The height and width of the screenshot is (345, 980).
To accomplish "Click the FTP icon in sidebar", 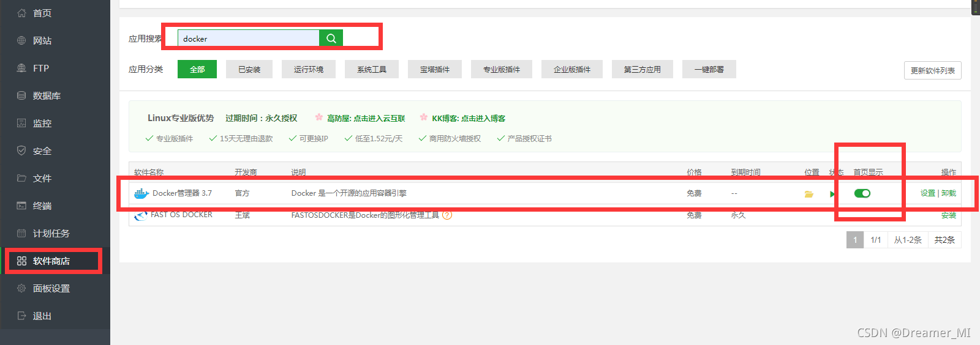I will click(21, 68).
